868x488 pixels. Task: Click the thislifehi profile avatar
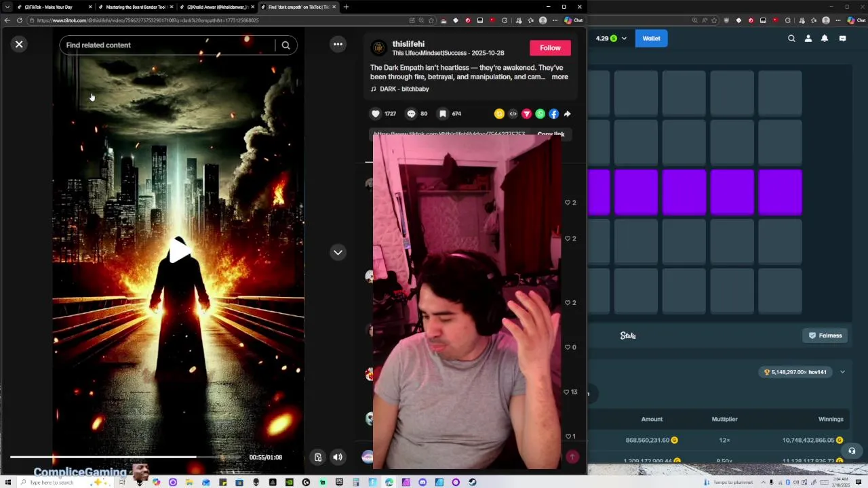(378, 47)
